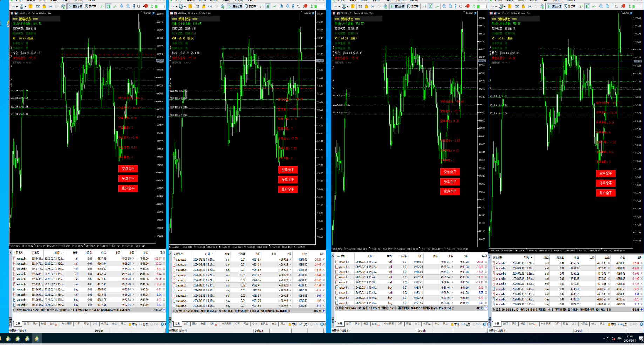Open the red notification alert in leftmost toolbar
Viewport: 644px width, 345px height.
145,6
